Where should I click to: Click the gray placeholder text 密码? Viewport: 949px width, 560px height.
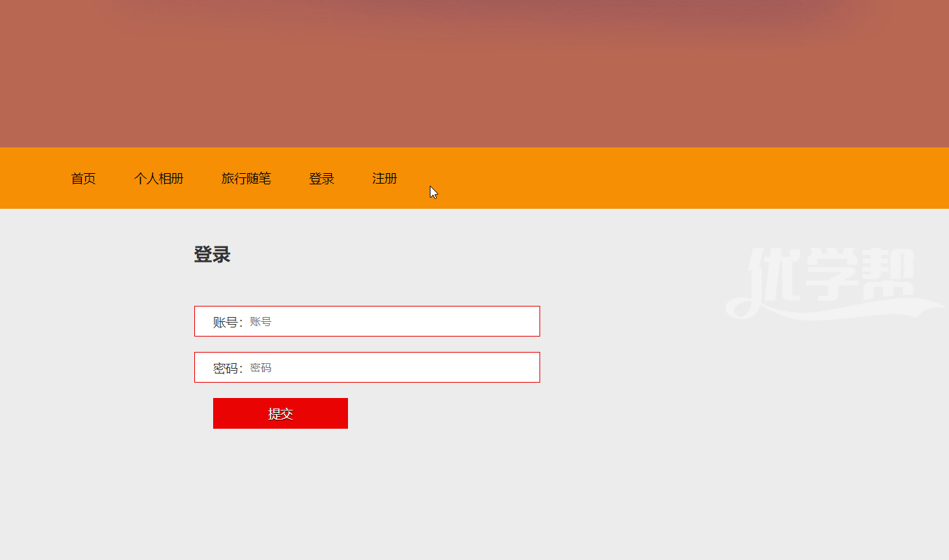pyautogui.click(x=261, y=368)
